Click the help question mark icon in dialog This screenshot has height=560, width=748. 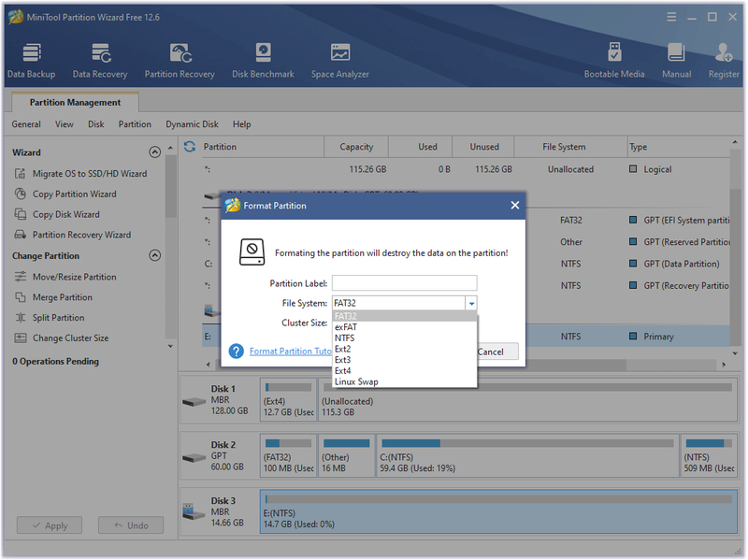coord(237,352)
